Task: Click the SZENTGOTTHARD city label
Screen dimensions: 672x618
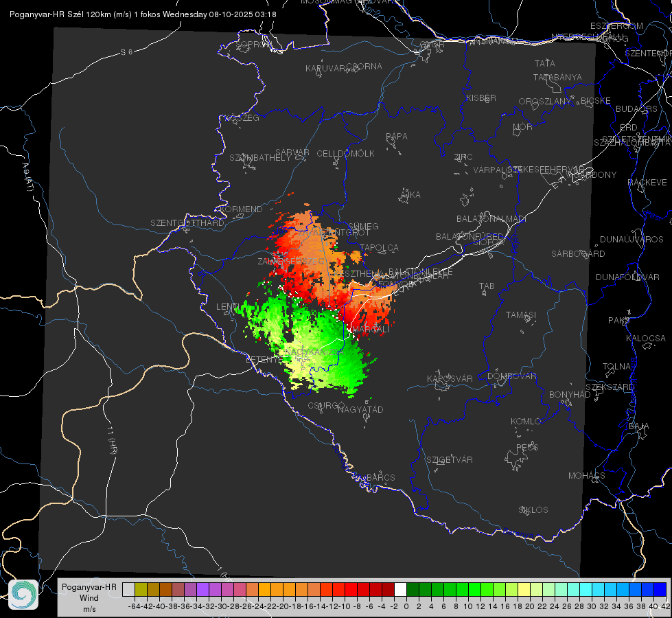Action: [187, 222]
